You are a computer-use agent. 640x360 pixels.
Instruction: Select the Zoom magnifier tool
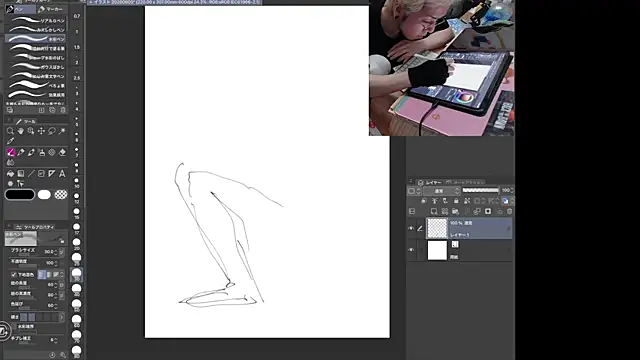click(x=10, y=131)
